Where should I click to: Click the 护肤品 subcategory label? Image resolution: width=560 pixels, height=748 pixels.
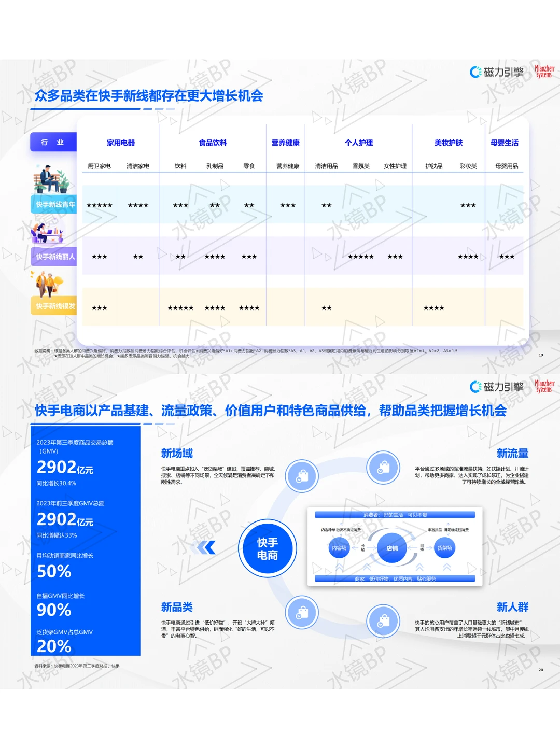pos(434,166)
